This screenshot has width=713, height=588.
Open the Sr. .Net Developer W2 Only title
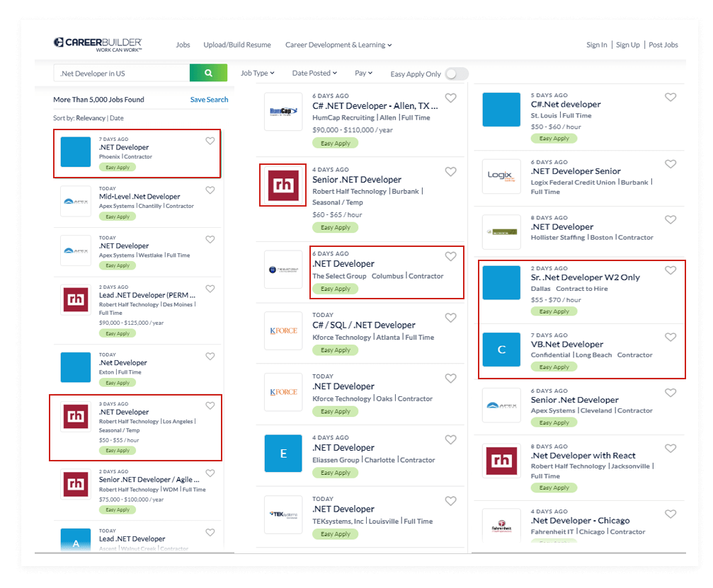[586, 277]
